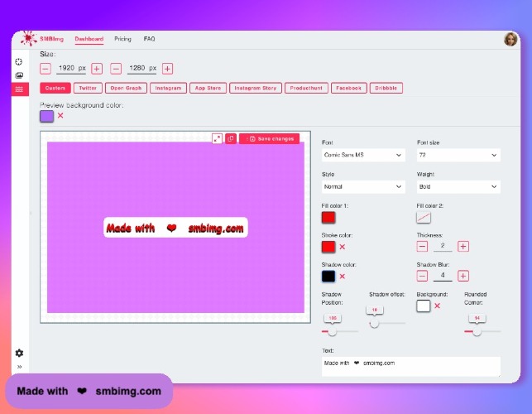
Task: Expand sidebar with double chevron
Action: pos(19,367)
